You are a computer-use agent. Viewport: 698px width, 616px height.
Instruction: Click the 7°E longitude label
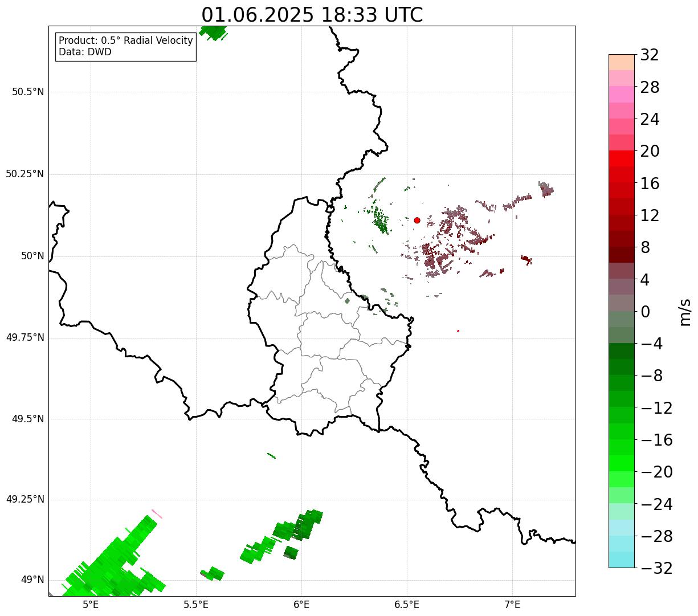pyautogui.click(x=512, y=605)
